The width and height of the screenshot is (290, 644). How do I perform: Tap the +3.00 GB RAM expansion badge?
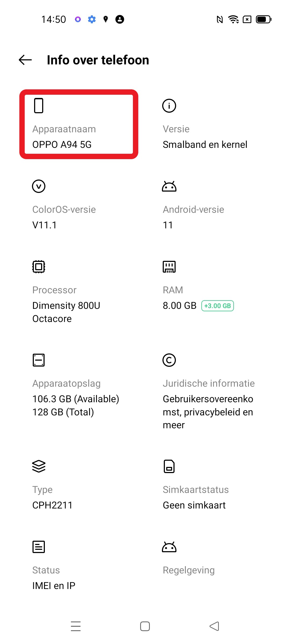[x=218, y=306]
